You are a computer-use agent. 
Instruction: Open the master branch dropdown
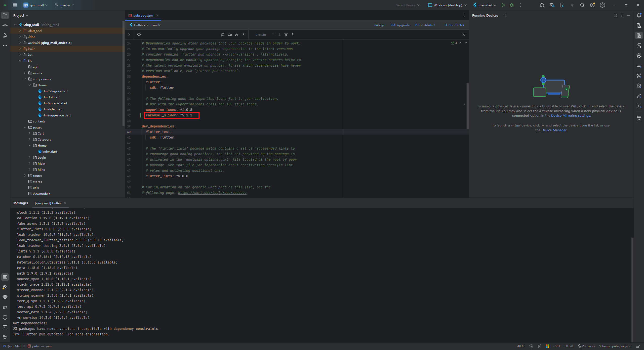tap(65, 5)
